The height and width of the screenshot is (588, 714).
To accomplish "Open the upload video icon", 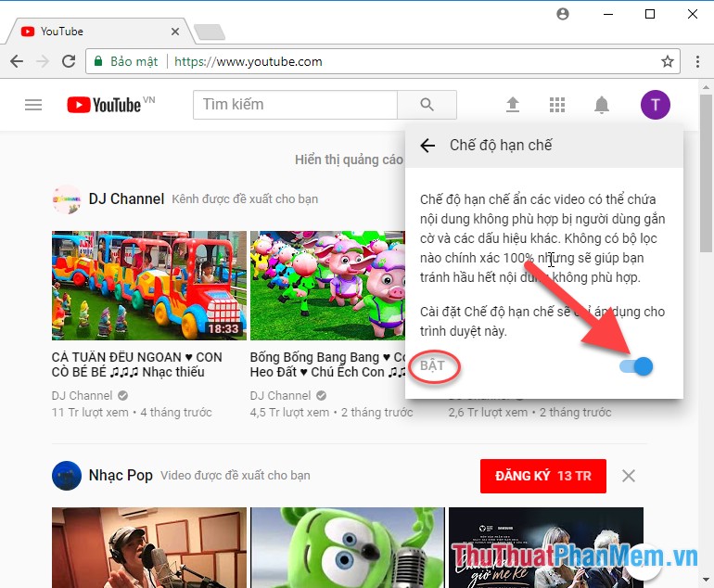I will click(513, 105).
